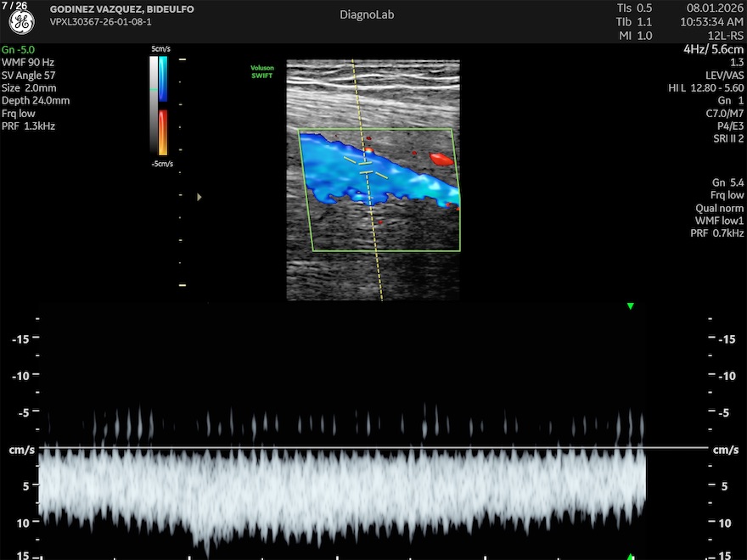Click the GE logo icon

click(21, 22)
